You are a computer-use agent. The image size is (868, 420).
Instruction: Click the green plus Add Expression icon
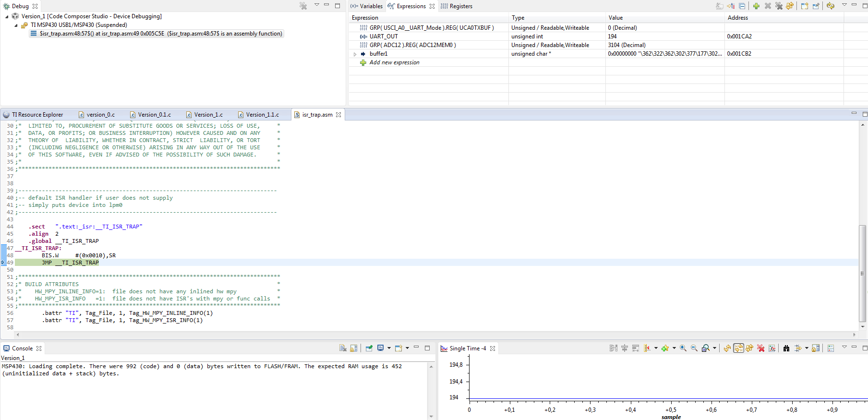pyautogui.click(x=756, y=6)
